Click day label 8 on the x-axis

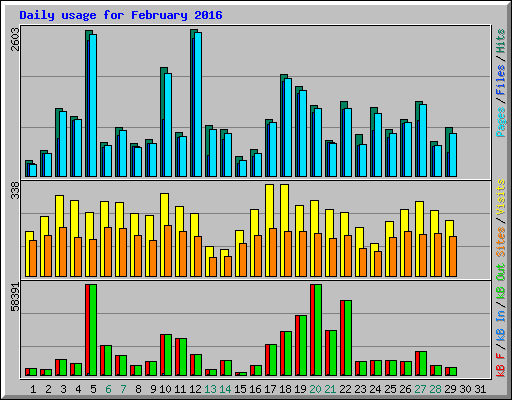[x=138, y=389]
